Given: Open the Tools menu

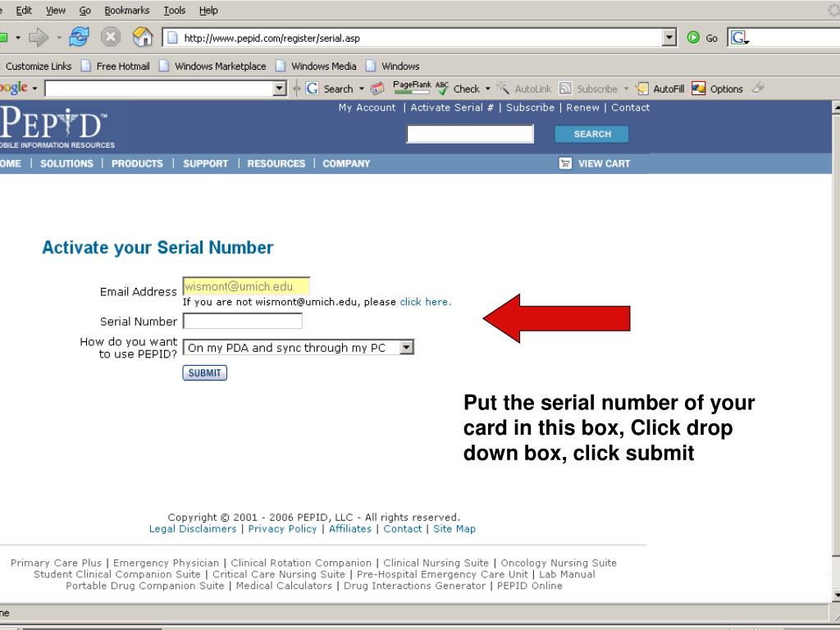Looking at the screenshot, I should [174, 10].
